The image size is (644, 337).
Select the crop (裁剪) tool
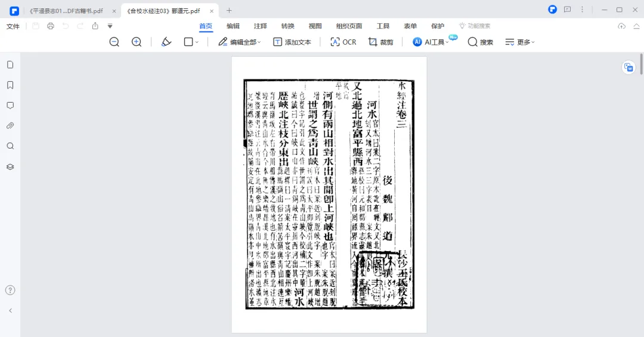[380, 42]
